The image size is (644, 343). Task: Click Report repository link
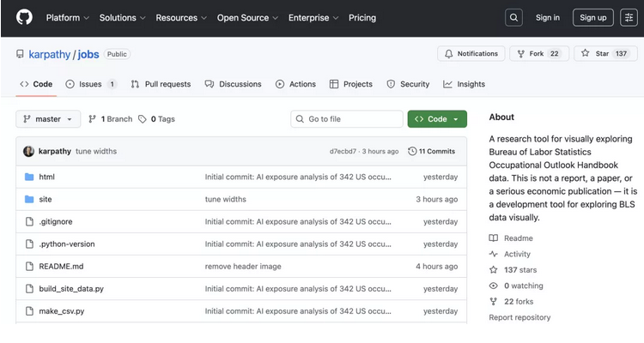click(519, 317)
